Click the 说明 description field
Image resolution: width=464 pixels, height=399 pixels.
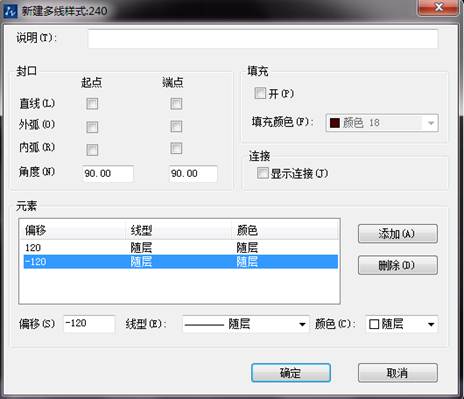[x=263, y=39]
